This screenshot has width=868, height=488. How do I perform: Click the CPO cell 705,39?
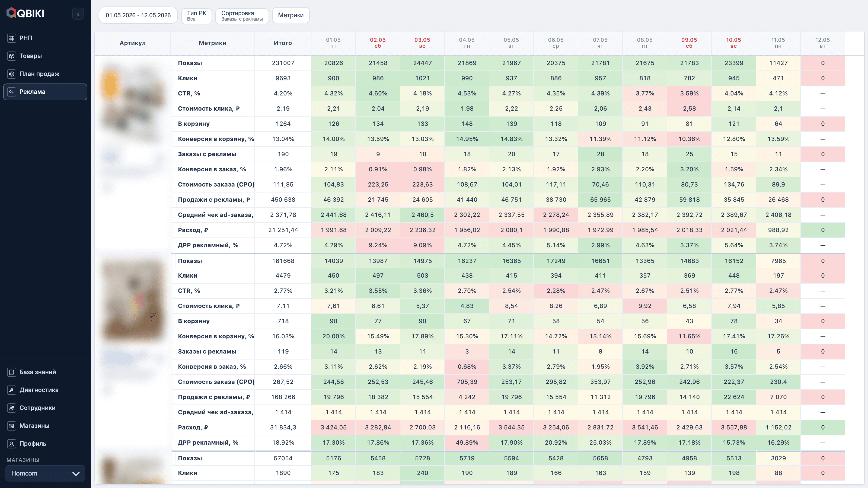pos(467,382)
